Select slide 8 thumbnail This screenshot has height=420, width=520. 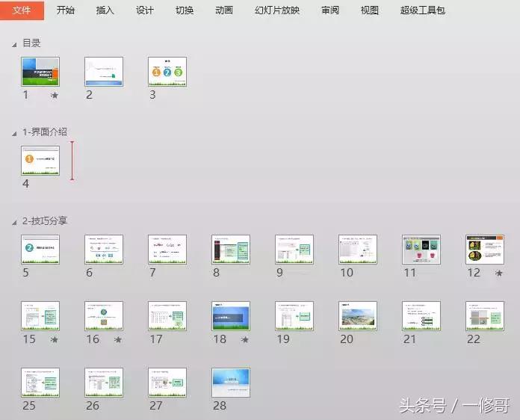pos(231,250)
